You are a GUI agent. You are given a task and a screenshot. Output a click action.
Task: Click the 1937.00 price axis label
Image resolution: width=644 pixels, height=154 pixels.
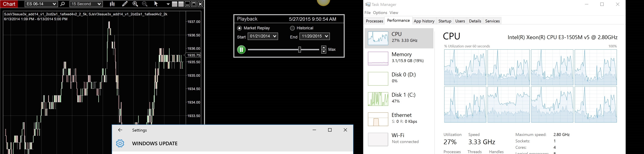(194, 22)
